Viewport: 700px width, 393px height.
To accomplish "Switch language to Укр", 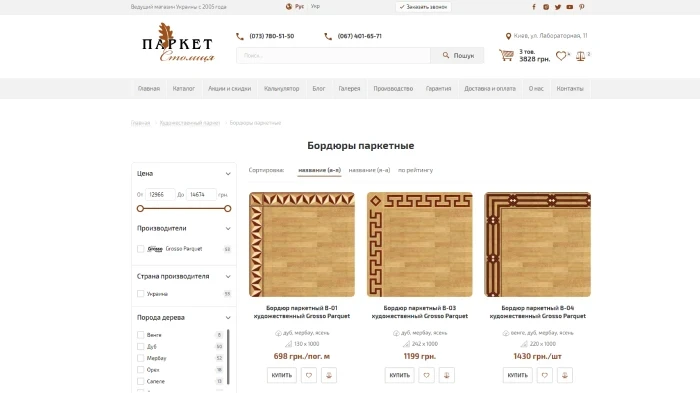I will (x=315, y=6).
